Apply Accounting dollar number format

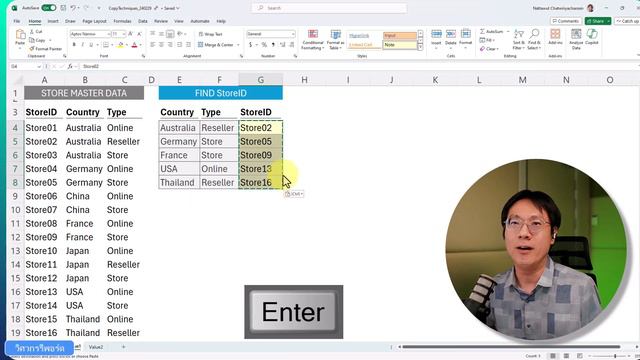pyautogui.click(x=250, y=45)
